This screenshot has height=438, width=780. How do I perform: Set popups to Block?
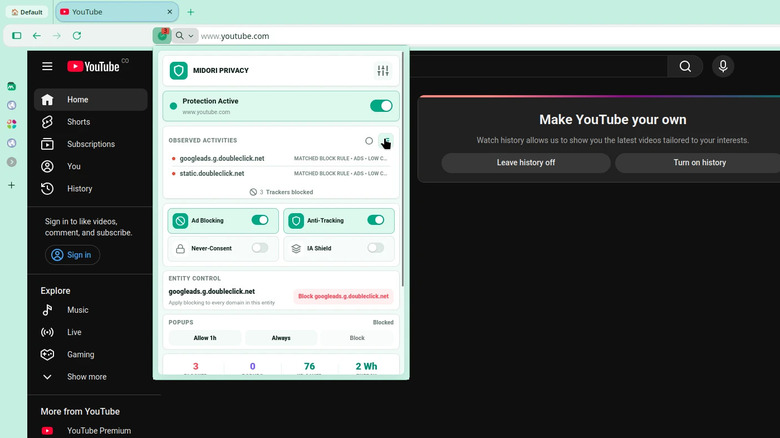pyautogui.click(x=357, y=338)
